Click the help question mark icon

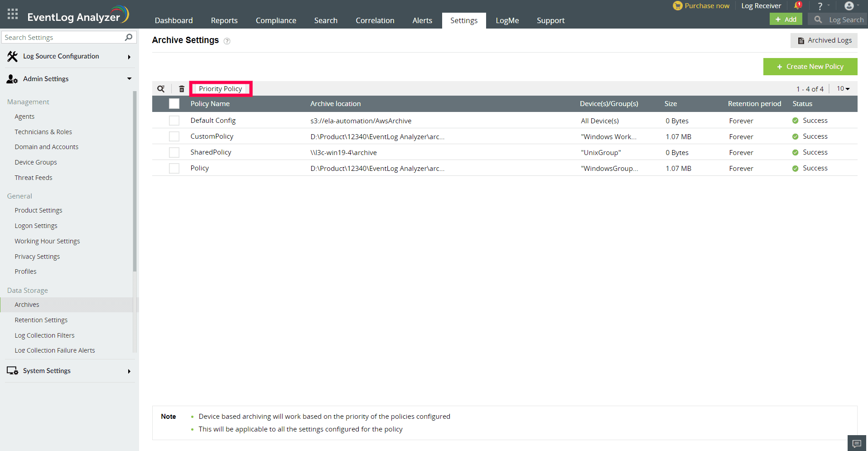coord(820,6)
